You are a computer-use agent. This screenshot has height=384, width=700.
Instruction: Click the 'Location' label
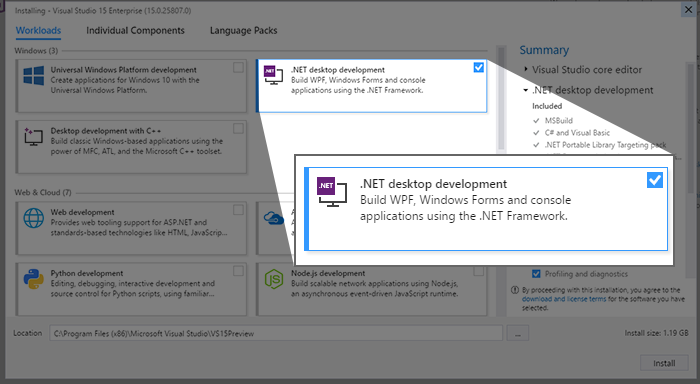coord(27,333)
